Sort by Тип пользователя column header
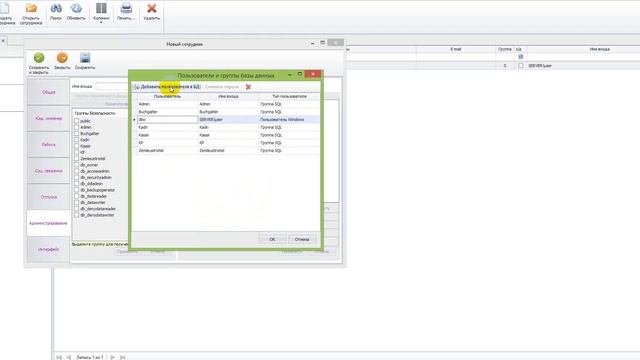Viewport: 640px width, 360px height. click(289, 96)
